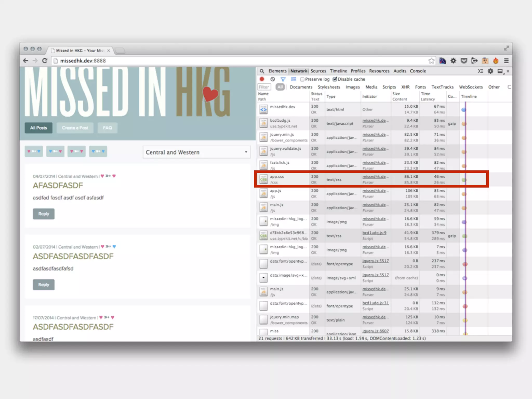Click the Create a Post button
Screen dimensions: 532x399
point(75,128)
